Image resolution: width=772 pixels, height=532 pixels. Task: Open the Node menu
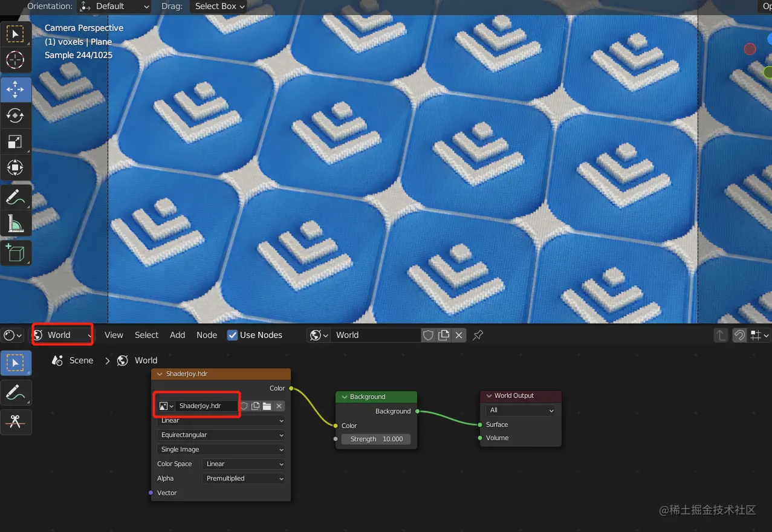click(207, 335)
